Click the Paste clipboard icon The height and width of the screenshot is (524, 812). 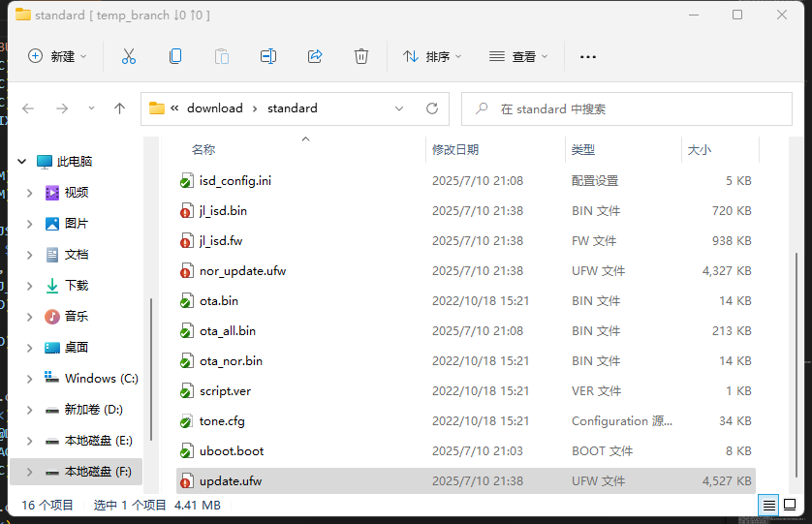coord(222,56)
